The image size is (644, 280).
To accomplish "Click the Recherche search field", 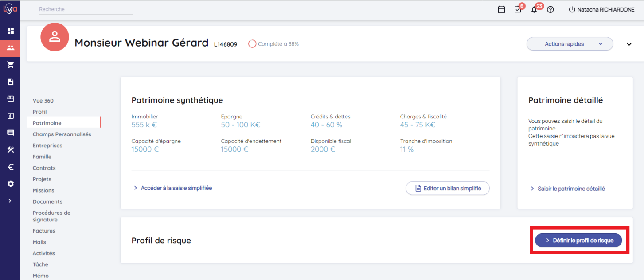I will 86,9.
